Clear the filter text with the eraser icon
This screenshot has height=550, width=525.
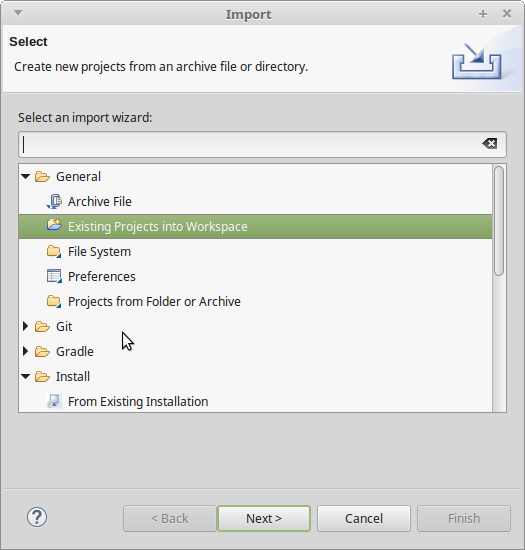(489, 143)
